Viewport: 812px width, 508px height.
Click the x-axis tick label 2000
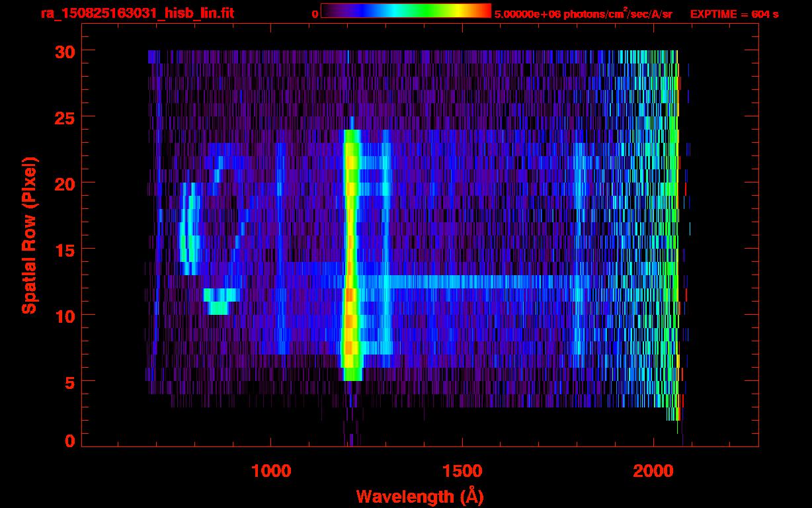[x=653, y=471]
